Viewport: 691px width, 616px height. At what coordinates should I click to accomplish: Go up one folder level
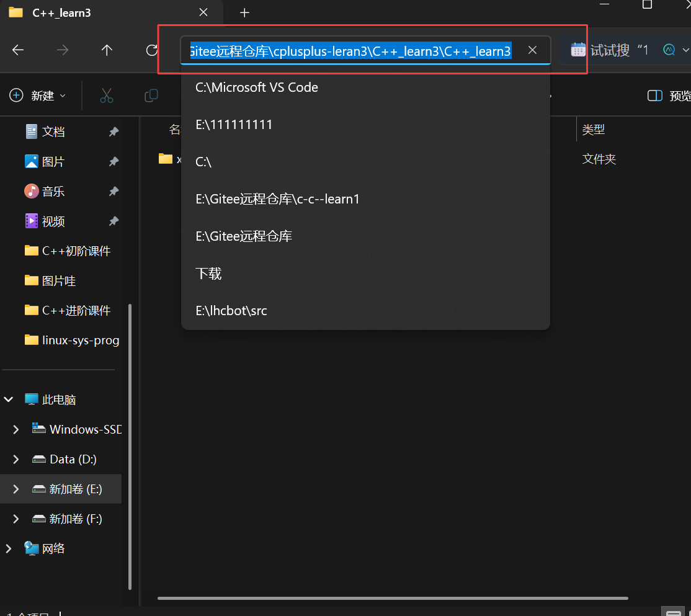pos(107,50)
